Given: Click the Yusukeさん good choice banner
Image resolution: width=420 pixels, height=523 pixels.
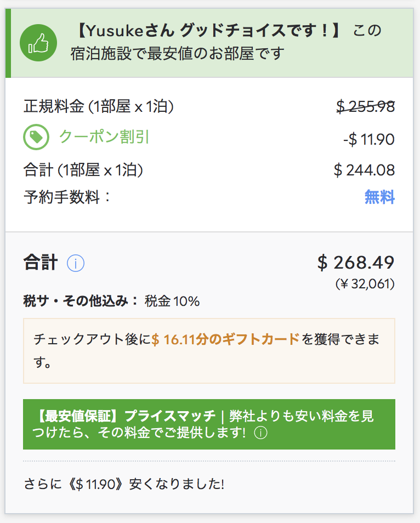Looking at the screenshot, I should click(209, 43).
